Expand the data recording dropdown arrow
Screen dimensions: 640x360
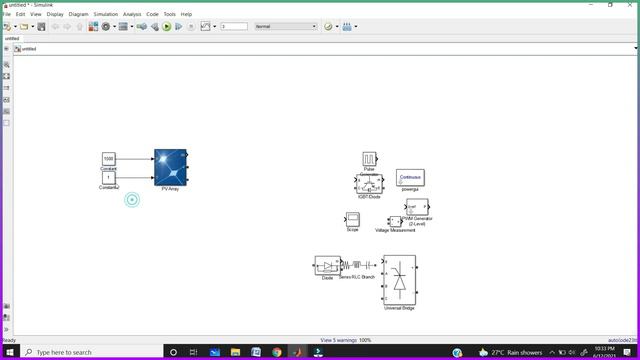[x=215, y=27]
